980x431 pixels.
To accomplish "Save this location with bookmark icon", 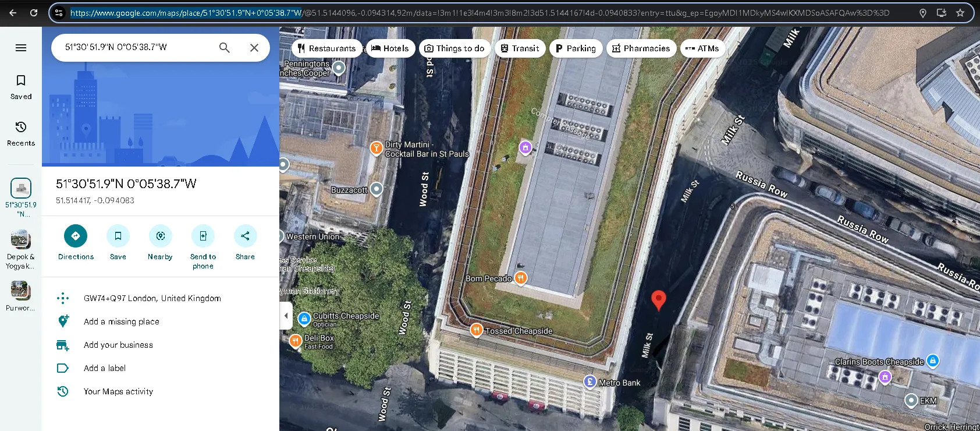I will 118,236.
